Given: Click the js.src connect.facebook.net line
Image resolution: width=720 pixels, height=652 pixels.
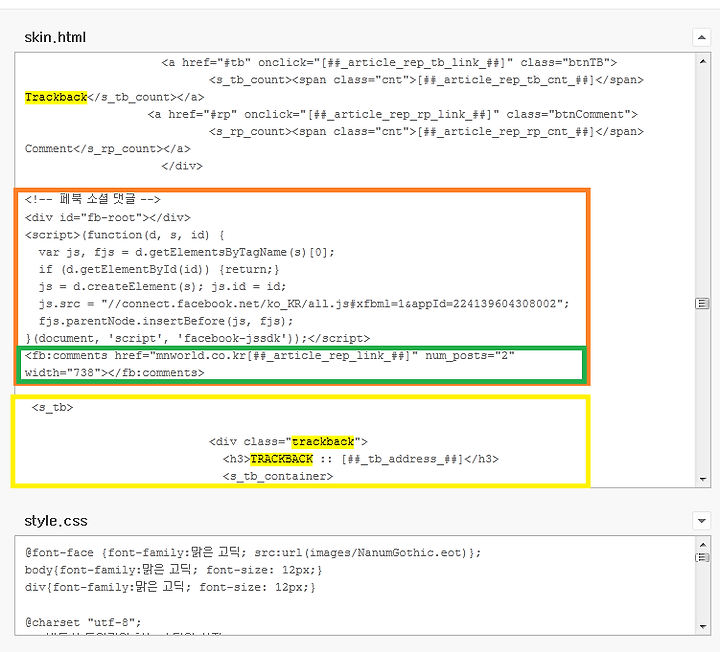Looking at the screenshot, I should pyautogui.click(x=304, y=304).
